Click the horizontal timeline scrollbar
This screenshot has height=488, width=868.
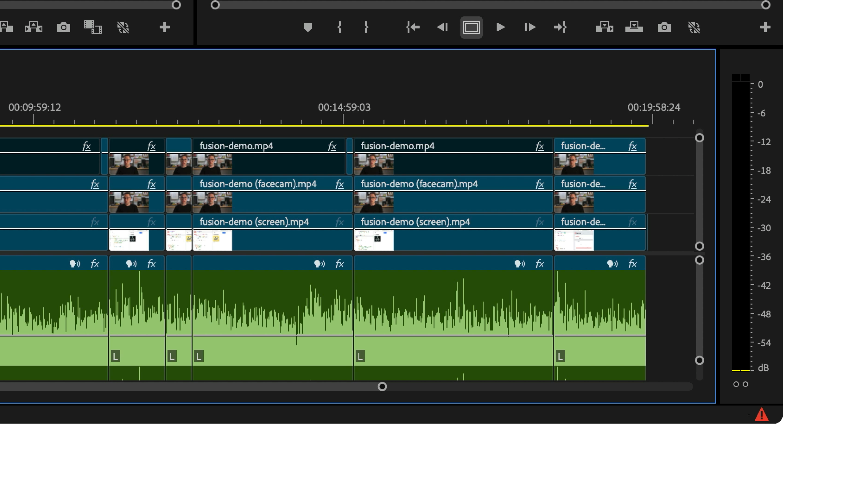pyautogui.click(x=382, y=387)
